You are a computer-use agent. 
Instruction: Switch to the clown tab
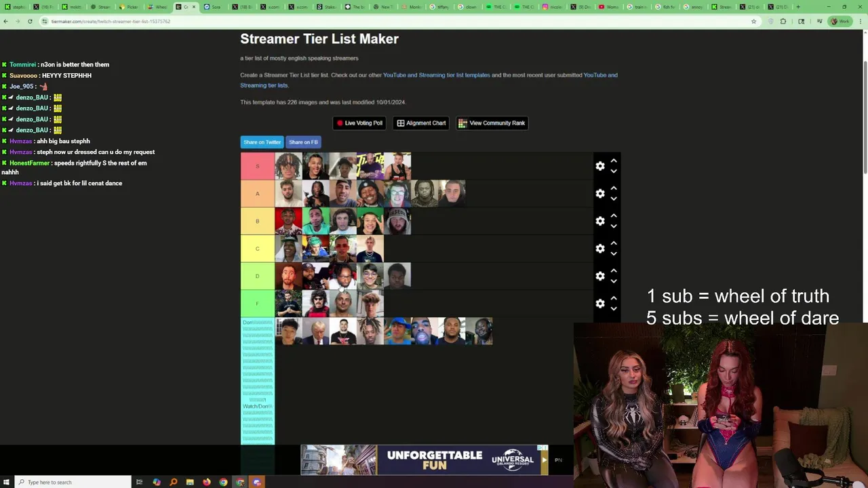coord(468,7)
